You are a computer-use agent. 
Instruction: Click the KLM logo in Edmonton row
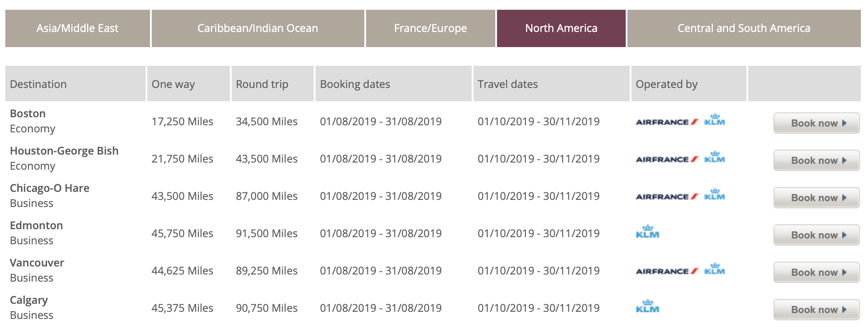647,232
